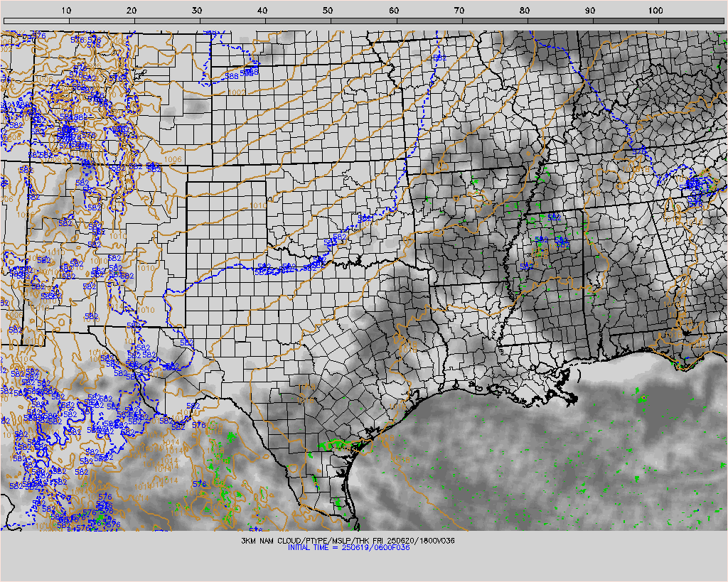Viewport: 728px width, 582px height.
Task: Click the legend label '100'
Action: pos(655,11)
